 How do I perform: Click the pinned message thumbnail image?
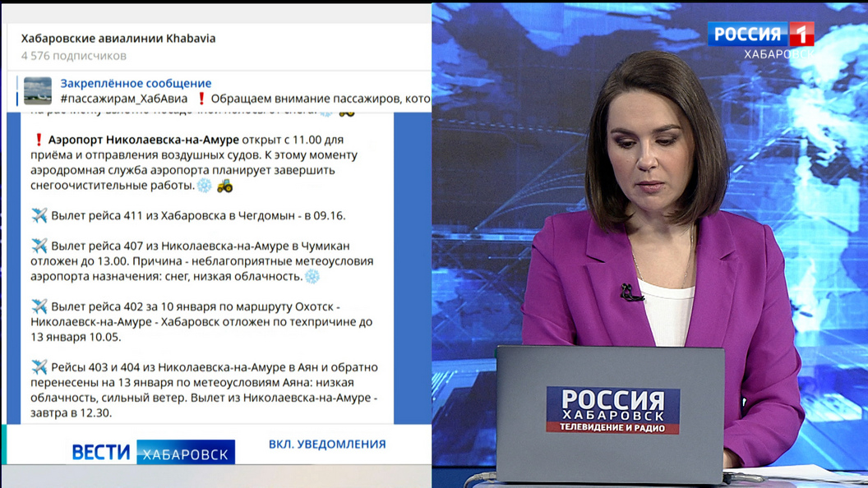click(38, 90)
